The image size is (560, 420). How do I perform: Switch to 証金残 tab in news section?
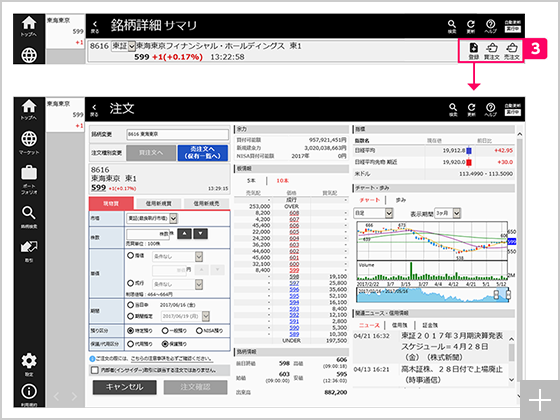pos(430,325)
